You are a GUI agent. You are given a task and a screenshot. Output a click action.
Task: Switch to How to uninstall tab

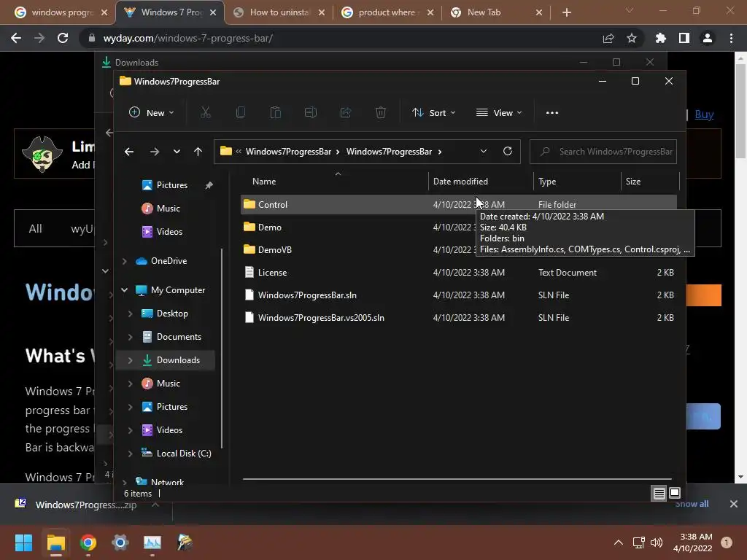click(x=279, y=12)
